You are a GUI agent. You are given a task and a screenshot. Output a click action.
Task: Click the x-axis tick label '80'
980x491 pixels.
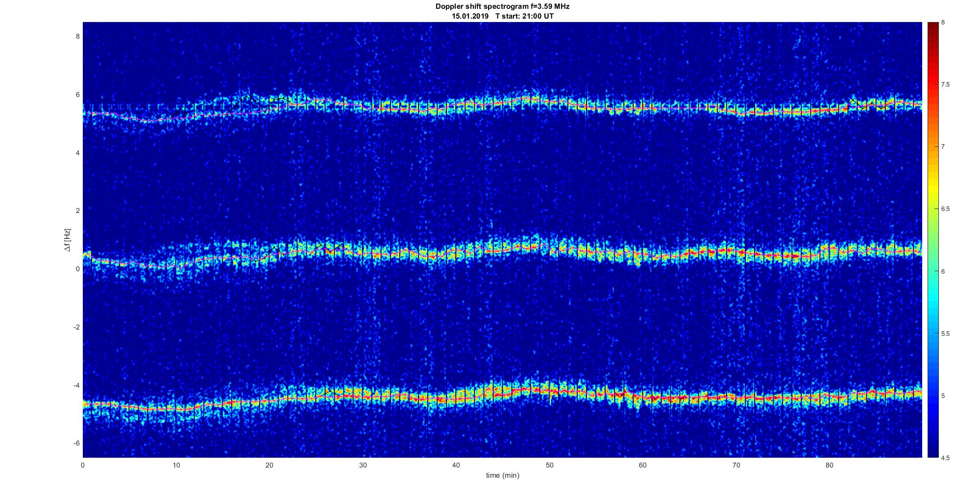(x=830, y=465)
